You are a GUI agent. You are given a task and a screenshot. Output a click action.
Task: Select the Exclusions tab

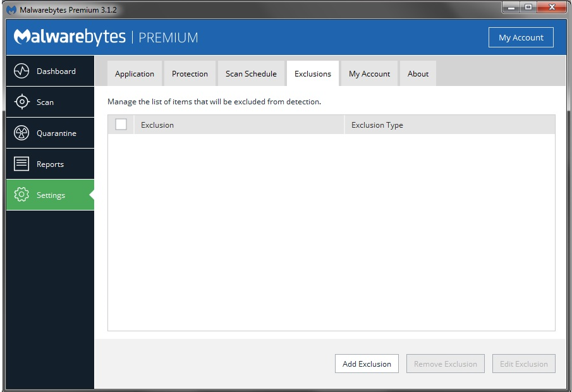[312, 74]
